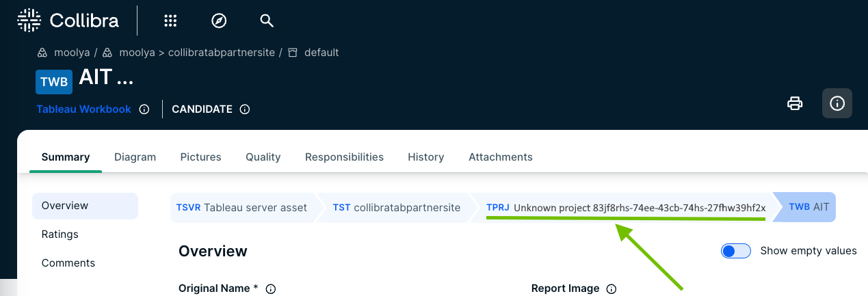Click the printer icon
This screenshot has height=296, width=868.
[x=795, y=103]
